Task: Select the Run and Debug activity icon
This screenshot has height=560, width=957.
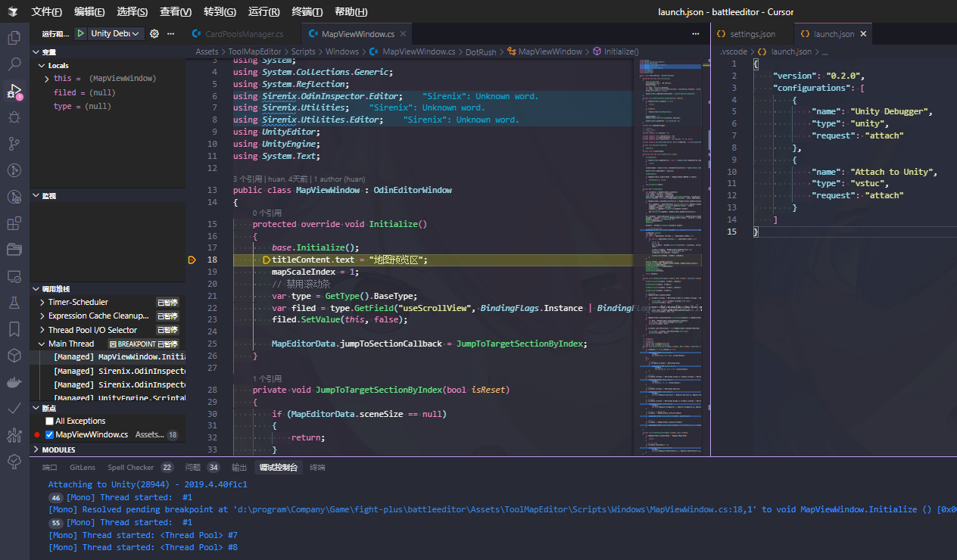Action: [x=14, y=90]
